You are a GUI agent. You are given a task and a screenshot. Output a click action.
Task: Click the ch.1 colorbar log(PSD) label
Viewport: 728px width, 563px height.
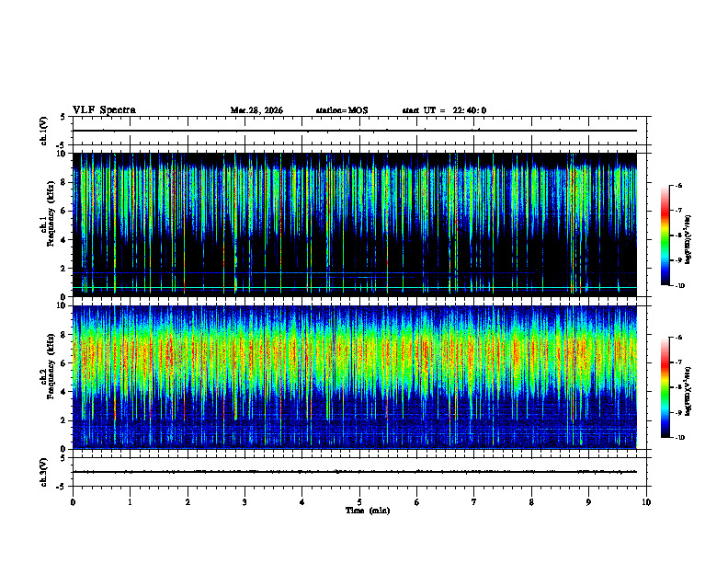(688, 239)
